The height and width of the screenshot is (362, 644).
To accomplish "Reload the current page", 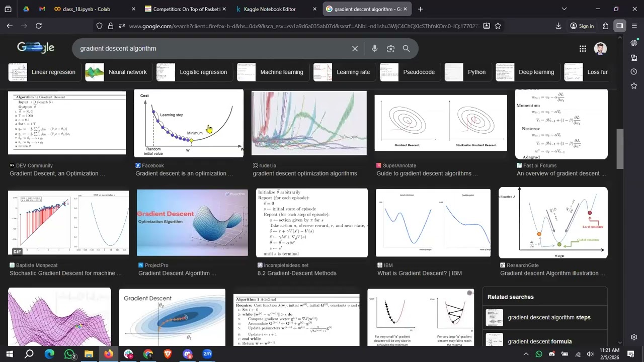I will click(x=39, y=26).
